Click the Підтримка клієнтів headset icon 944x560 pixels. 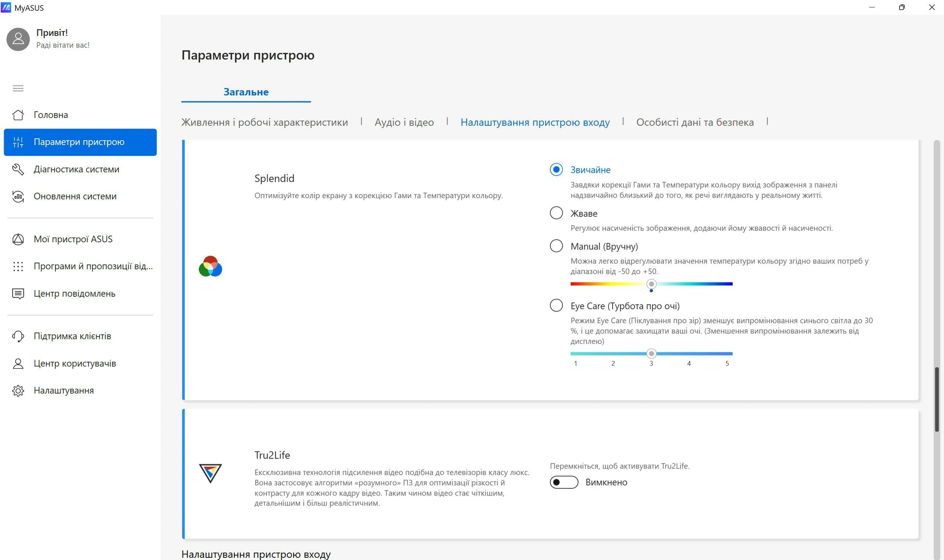coord(18,336)
